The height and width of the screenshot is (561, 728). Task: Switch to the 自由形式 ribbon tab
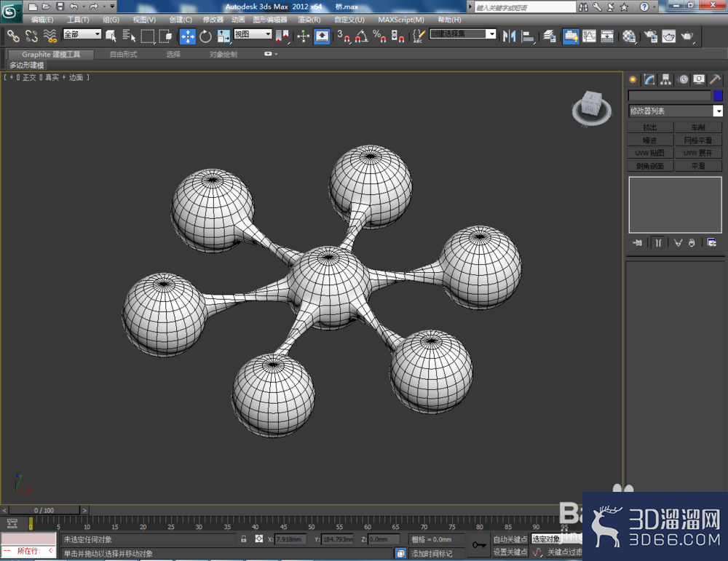coord(124,55)
